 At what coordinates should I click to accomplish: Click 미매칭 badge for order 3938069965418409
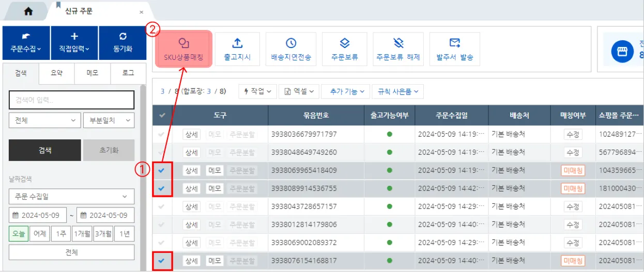coord(573,170)
